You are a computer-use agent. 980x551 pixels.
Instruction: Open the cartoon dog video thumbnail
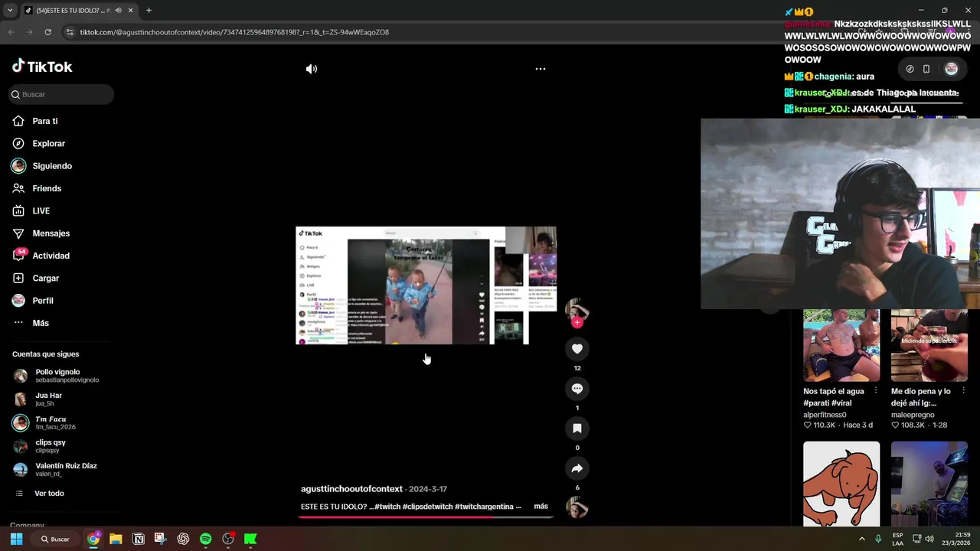pos(841,484)
